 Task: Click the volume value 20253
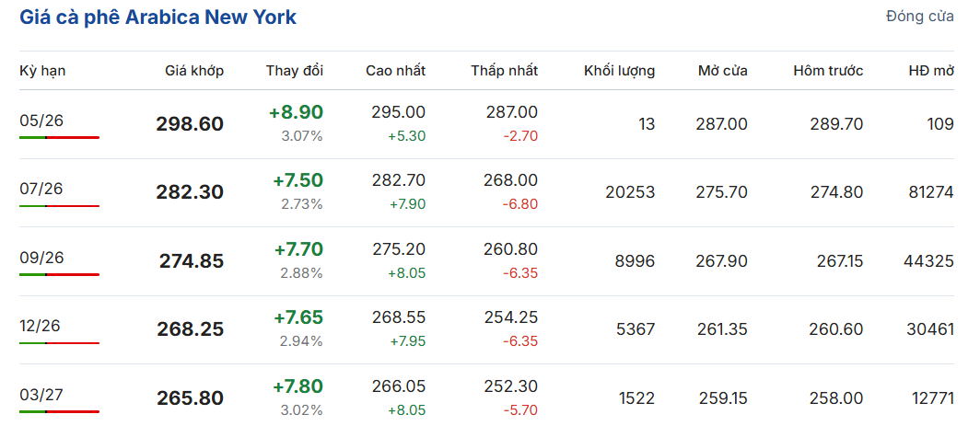[630, 192]
